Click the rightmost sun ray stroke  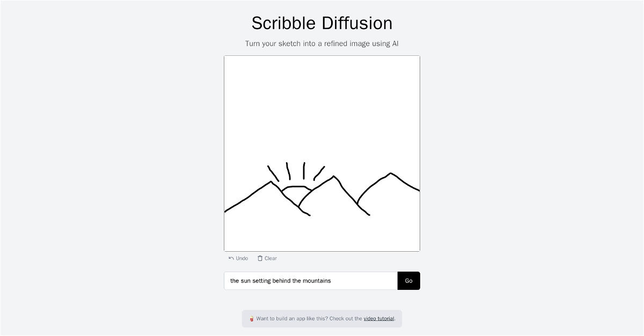tap(319, 173)
